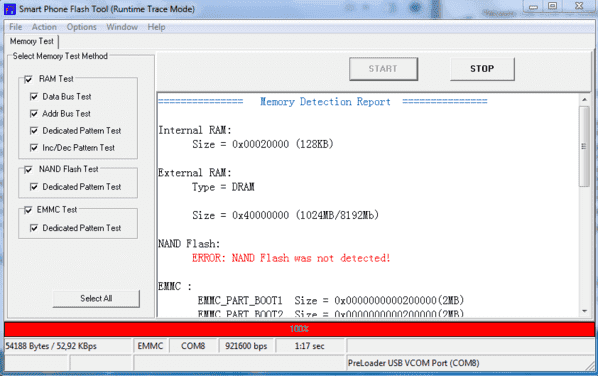The width and height of the screenshot is (598, 376).
Task: Uncheck the EMMC Test checkbox
Action: pos(28,210)
